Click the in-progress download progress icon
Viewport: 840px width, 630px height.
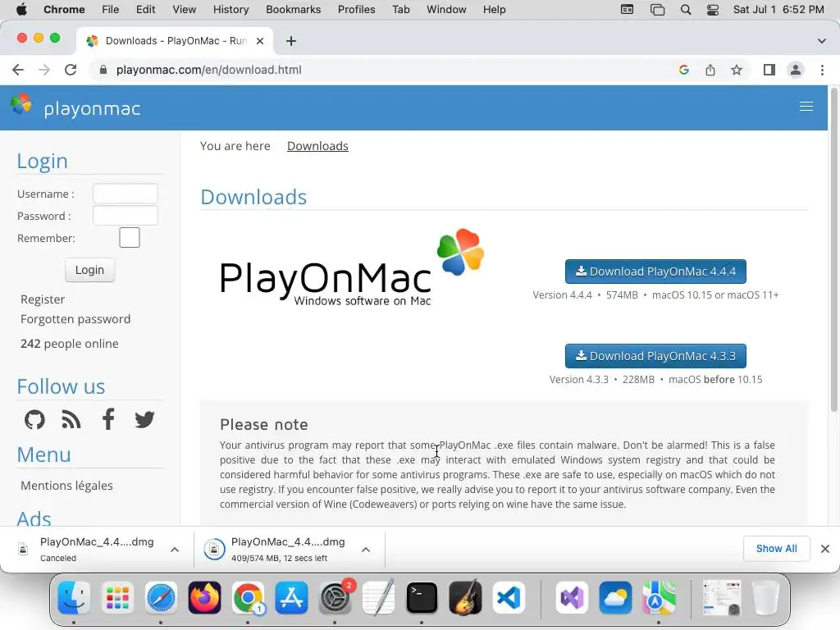214,550
